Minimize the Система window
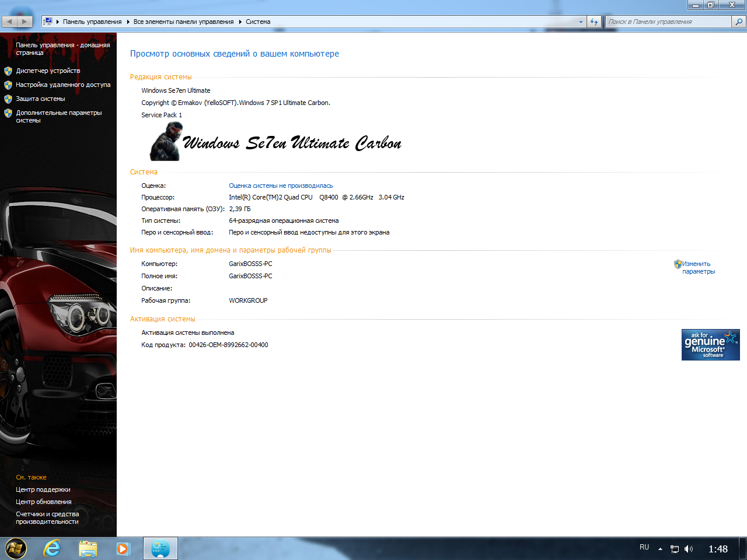The image size is (747, 560). point(695,5)
